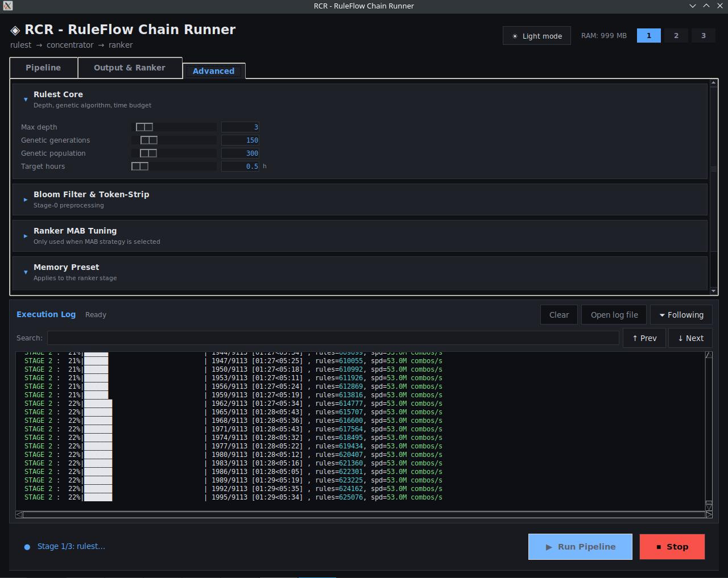
Task: Click the blue stage status dot
Action: [x=27, y=547]
